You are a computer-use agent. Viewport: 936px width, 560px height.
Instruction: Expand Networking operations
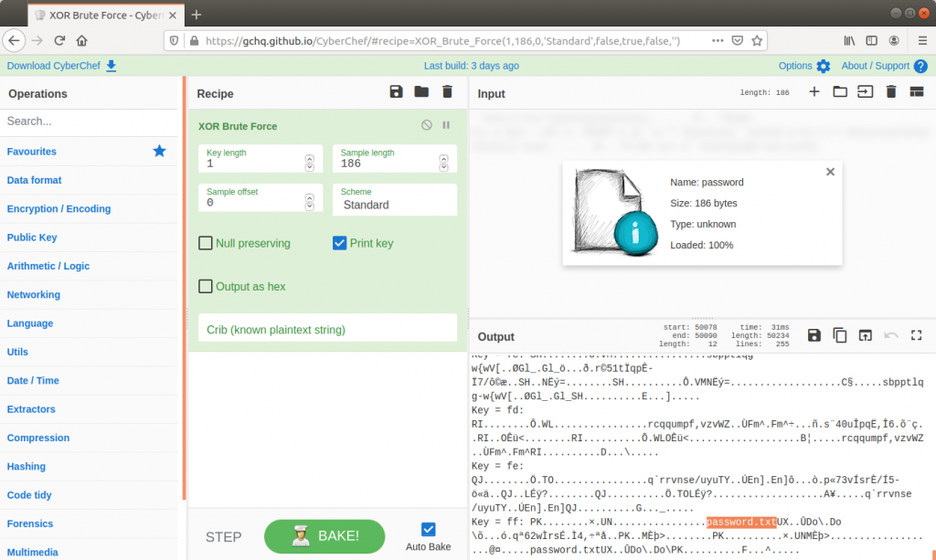click(89, 294)
